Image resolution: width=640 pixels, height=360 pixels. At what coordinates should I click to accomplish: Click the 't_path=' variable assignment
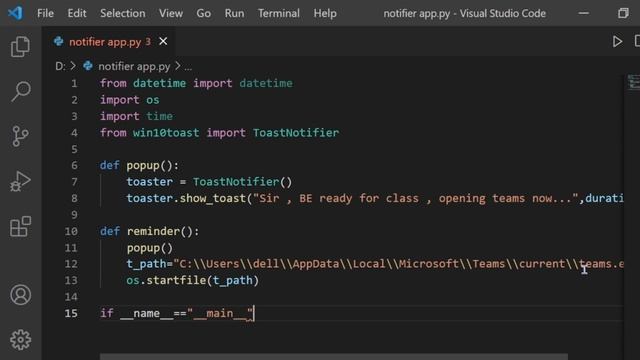(149, 264)
